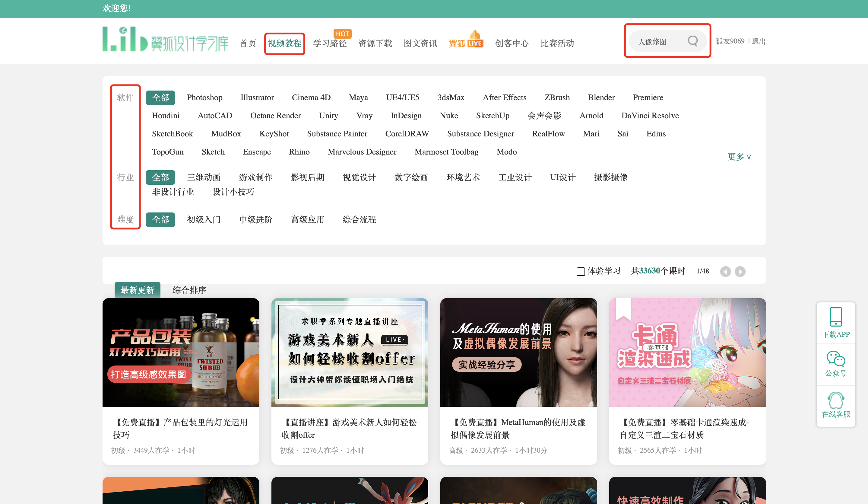Click 退出 logout link
This screenshot has width=868, height=504.
tap(758, 41)
